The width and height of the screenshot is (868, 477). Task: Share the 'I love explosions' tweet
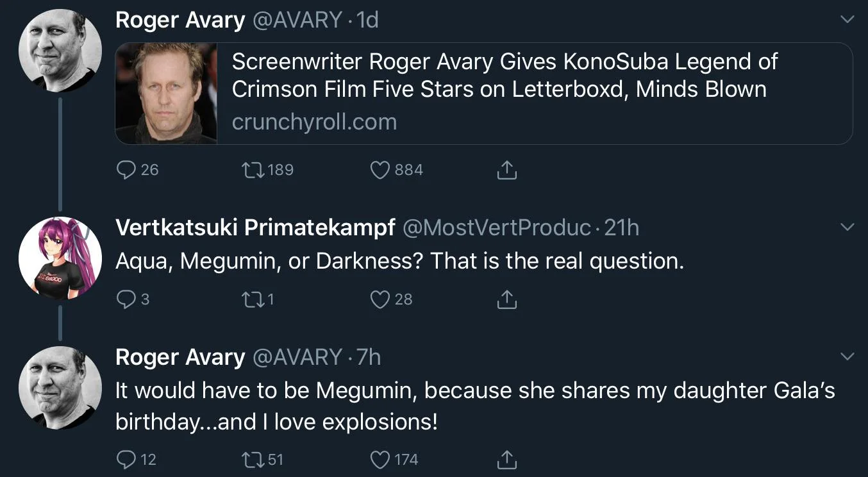(x=506, y=460)
